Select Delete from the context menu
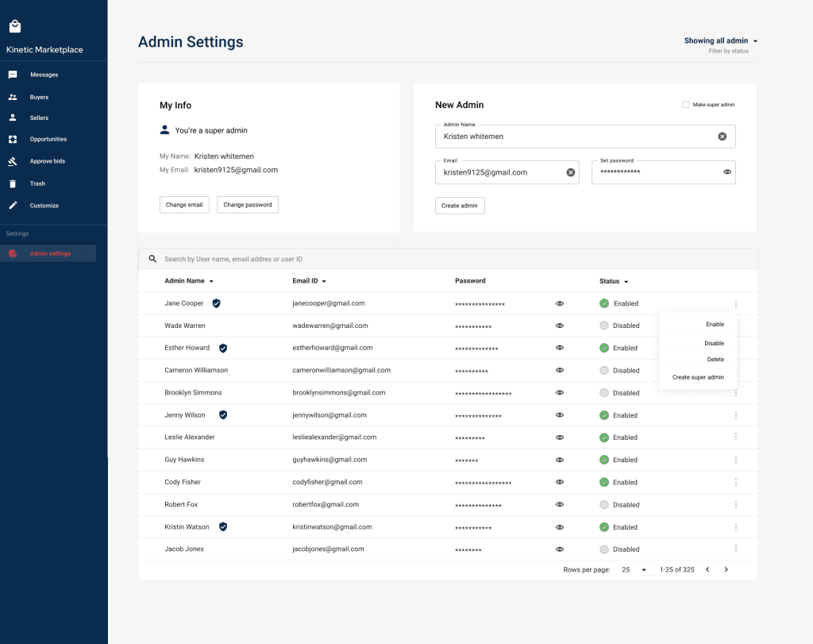This screenshot has width=813, height=644. click(x=715, y=360)
